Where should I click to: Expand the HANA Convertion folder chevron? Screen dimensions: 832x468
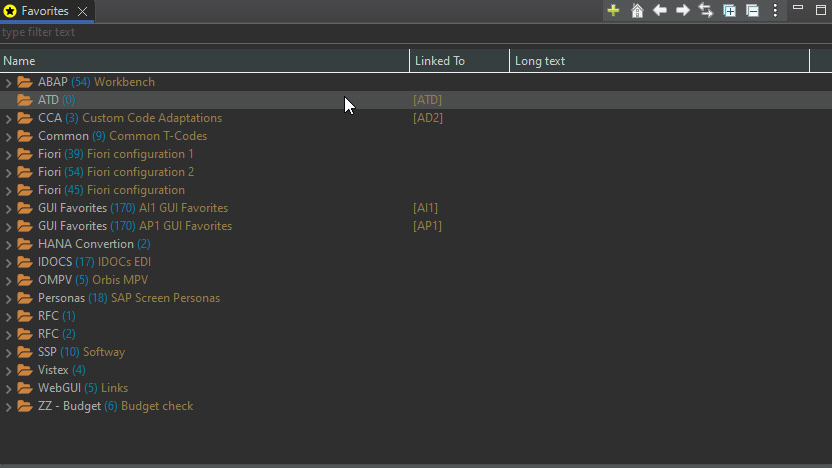8,245
